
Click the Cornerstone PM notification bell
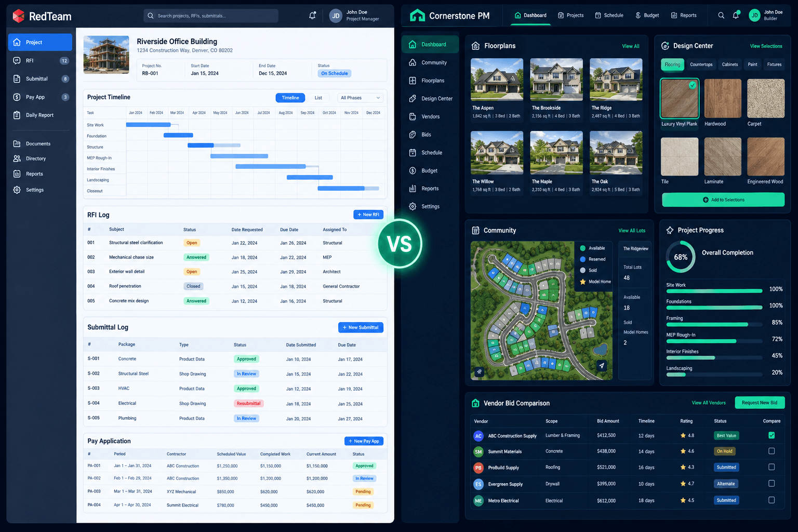(x=736, y=16)
